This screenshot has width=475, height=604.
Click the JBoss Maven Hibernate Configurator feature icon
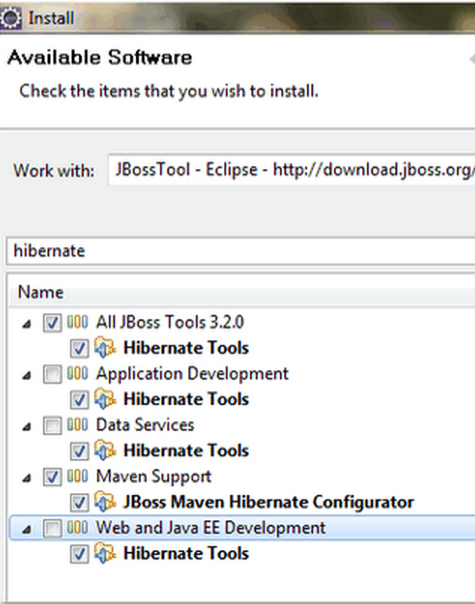pyautogui.click(x=105, y=501)
